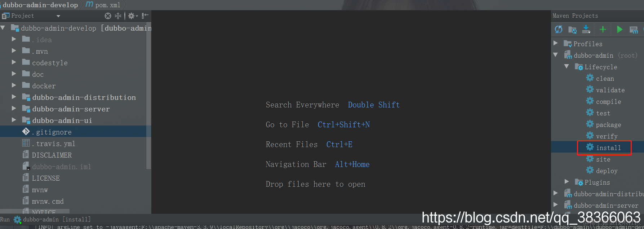This screenshot has height=229, width=644.
Task: Expand the Plugins node
Action: pos(567,182)
